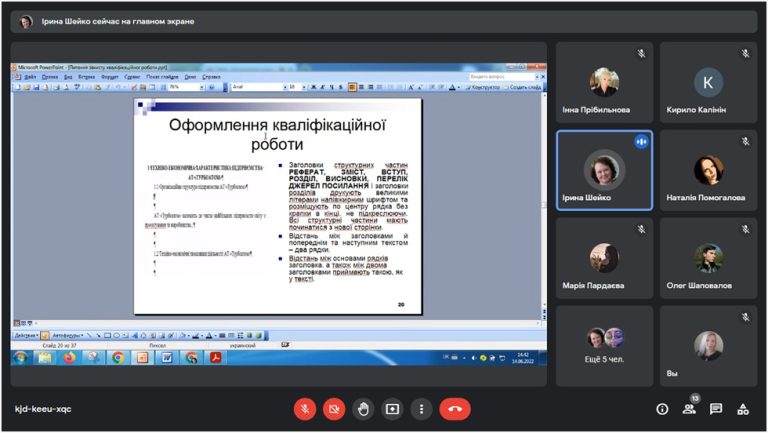Open meeting details info icon
This screenshot has height=433, width=768.
pos(662,409)
